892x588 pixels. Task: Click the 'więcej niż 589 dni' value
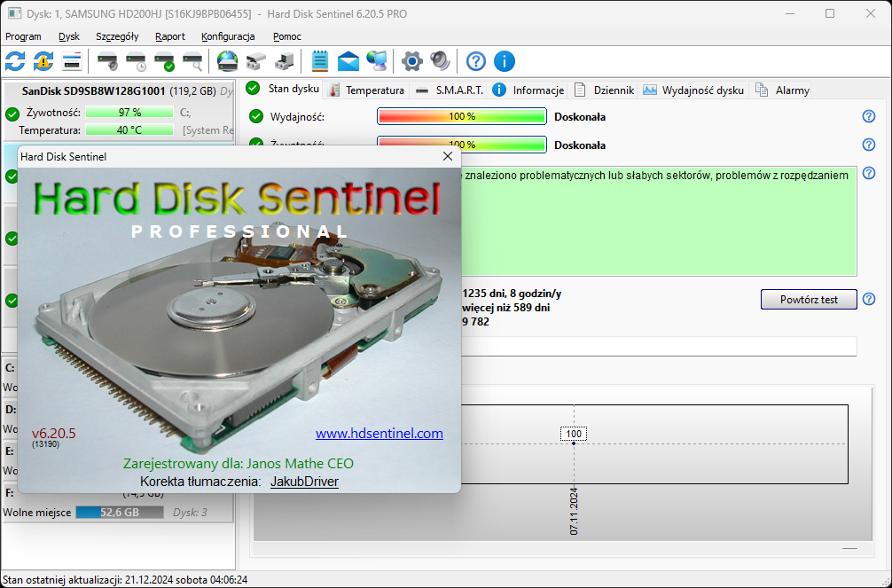point(506,308)
